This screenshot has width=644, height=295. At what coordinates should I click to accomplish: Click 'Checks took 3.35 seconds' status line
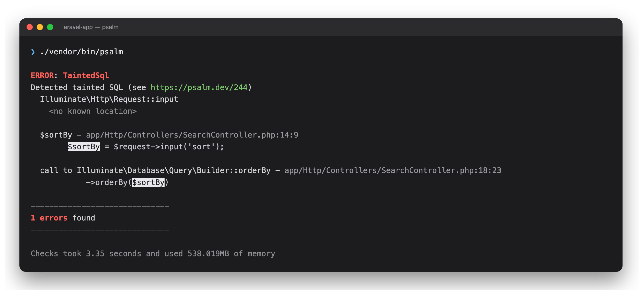pyautogui.click(x=153, y=254)
